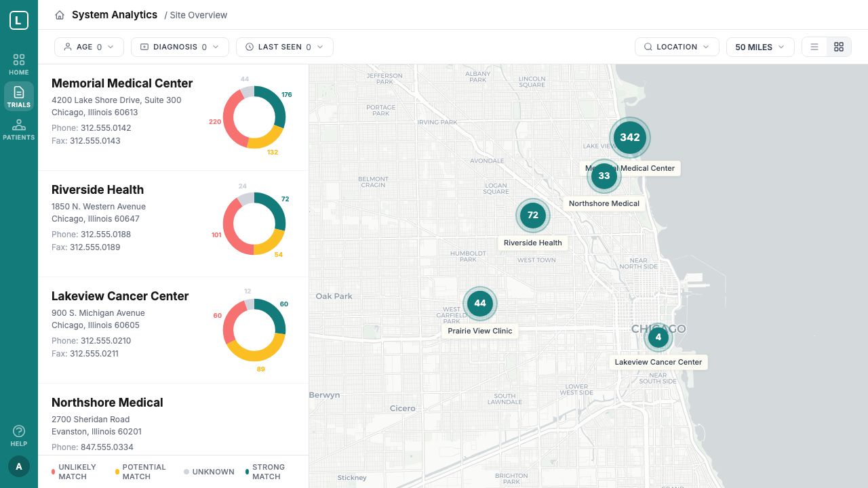Click the 342 map cluster marker
The image size is (868, 488).
pos(629,137)
